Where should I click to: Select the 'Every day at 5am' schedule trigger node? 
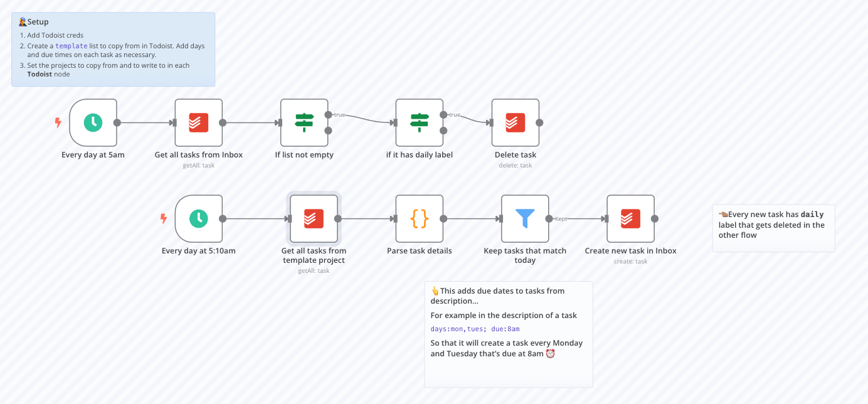(93, 122)
